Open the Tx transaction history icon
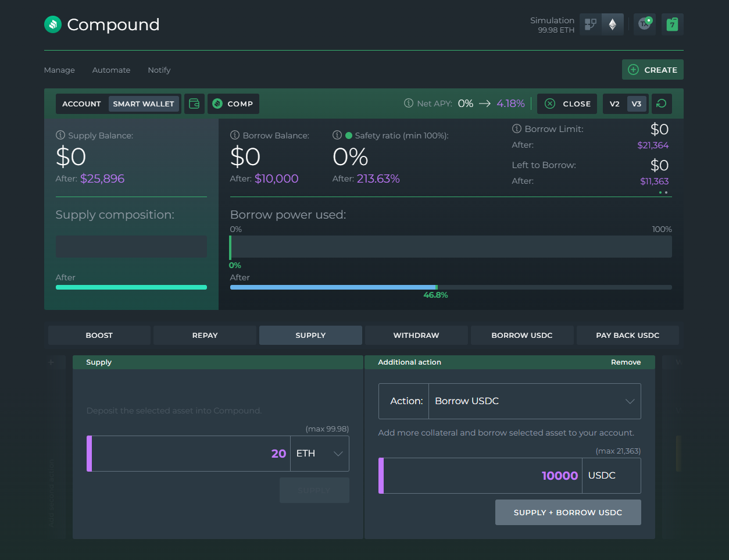The image size is (729, 560). pos(645,24)
